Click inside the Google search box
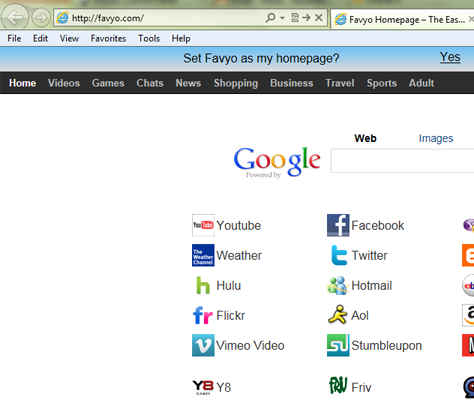The image size is (474, 400). (x=402, y=161)
